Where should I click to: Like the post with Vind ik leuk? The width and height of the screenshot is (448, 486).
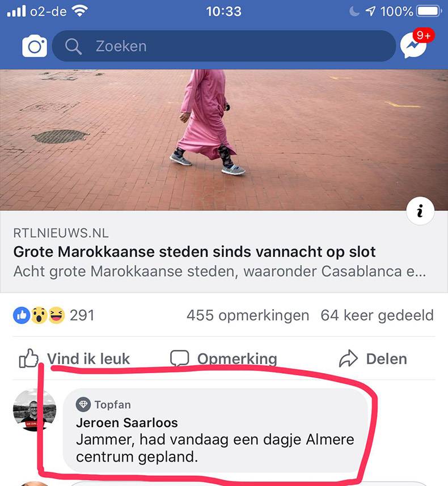point(74,358)
